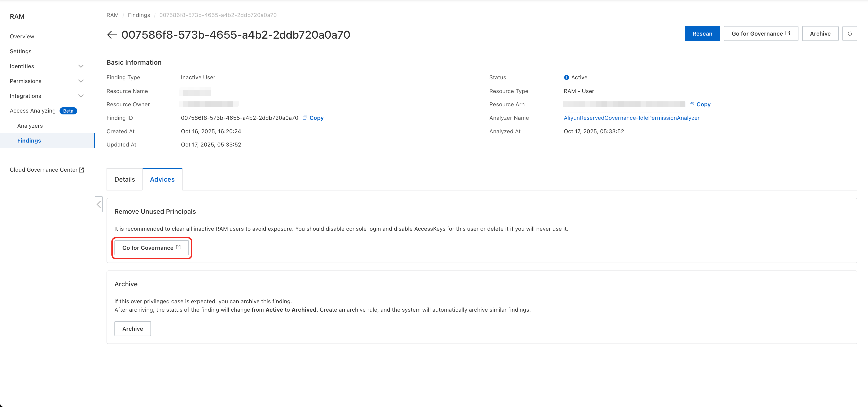Click the blue Active status indicator icon

566,77
